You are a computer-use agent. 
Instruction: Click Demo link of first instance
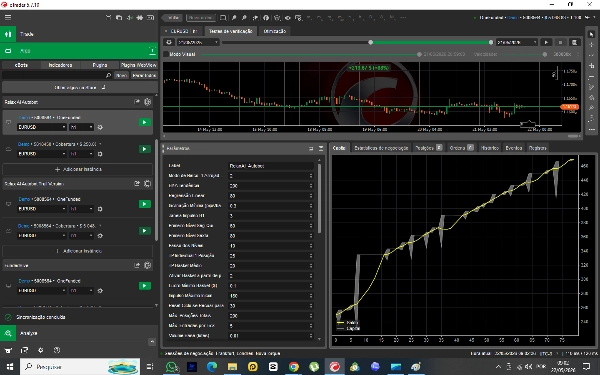click(x=24, y=117)
